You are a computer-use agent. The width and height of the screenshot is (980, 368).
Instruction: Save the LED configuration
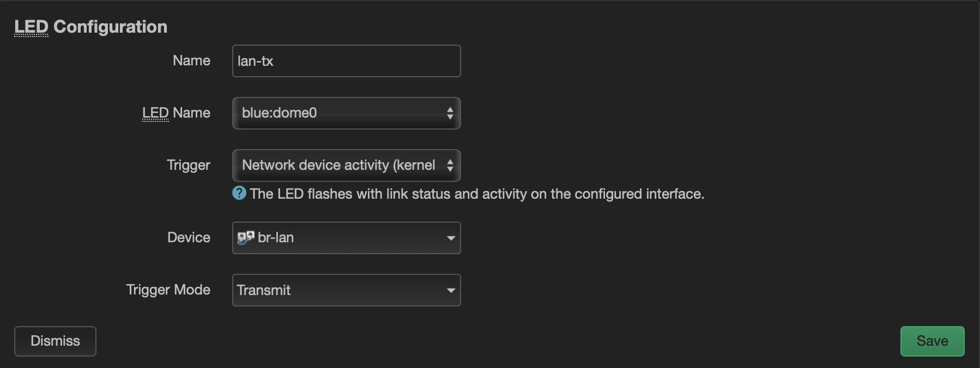point(932,341)
